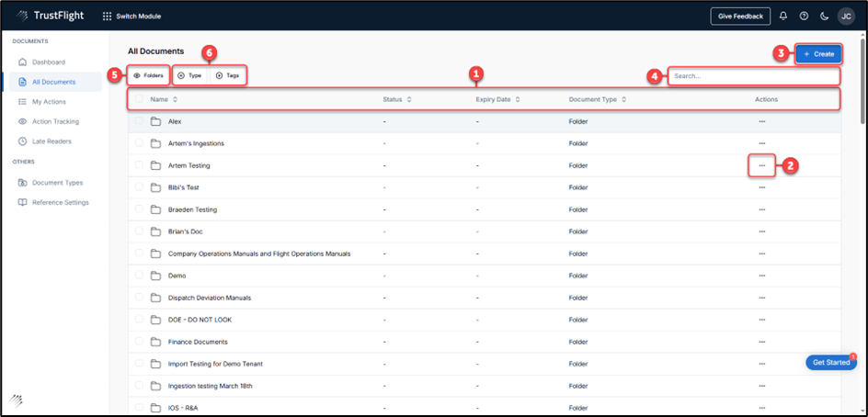Open Late Readers in the sidebar
Screen dimensions: 868x417
[x=51, y=141]
